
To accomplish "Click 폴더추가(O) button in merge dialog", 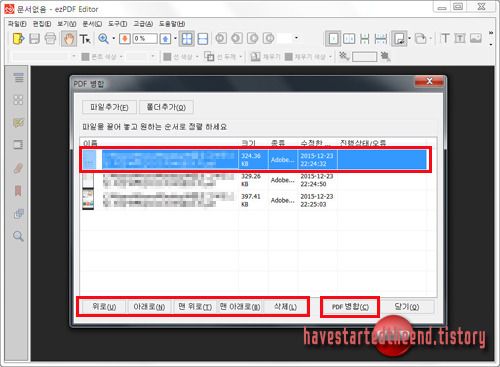I will (x=166, y=107).
